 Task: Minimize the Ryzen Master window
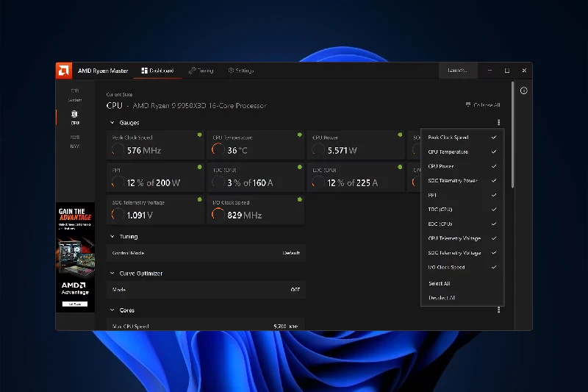pos(490,71)
